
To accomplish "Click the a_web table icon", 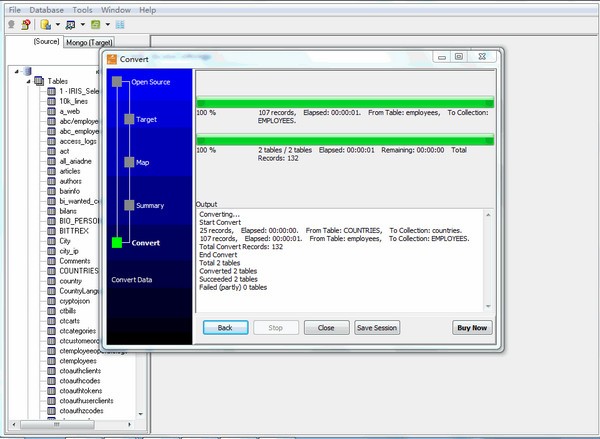I will (51, 112).
